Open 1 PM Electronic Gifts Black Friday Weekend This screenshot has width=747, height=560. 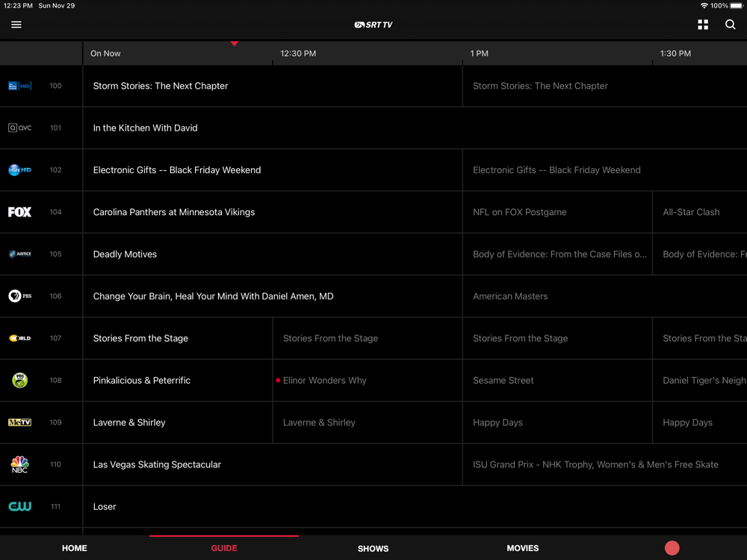[x=605, y=170]
